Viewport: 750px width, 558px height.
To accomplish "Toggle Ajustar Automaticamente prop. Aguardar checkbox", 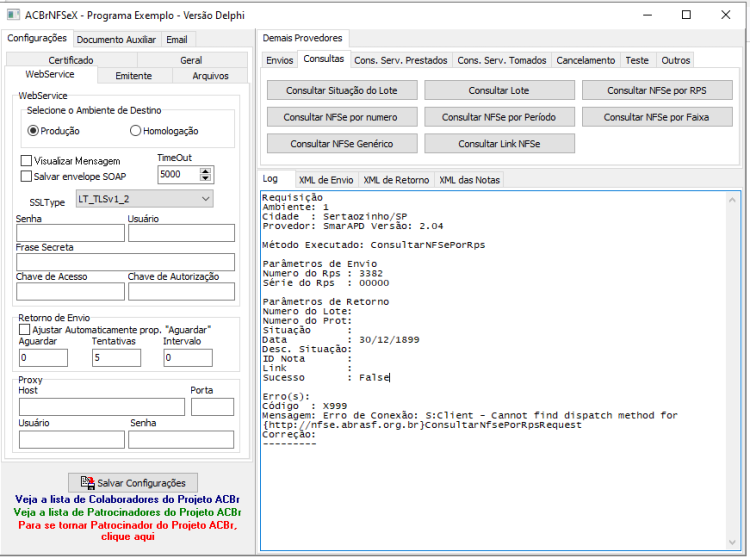I will pyautogui.click(x=24, y=329).
